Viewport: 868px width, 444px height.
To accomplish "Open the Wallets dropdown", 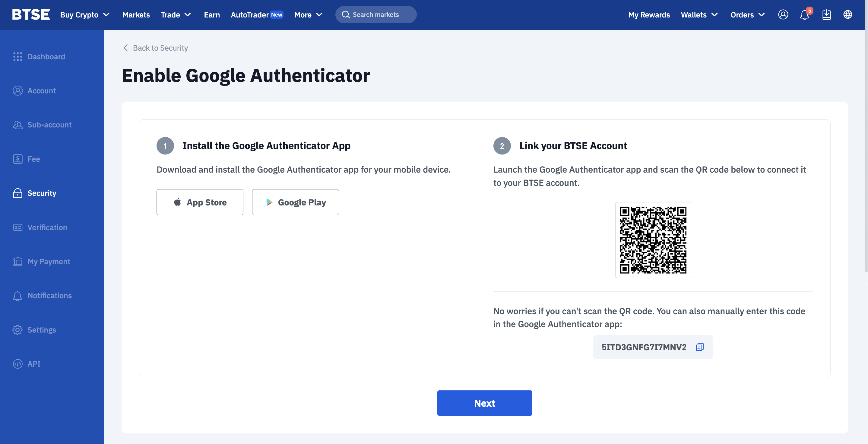I will pos(699,15).
